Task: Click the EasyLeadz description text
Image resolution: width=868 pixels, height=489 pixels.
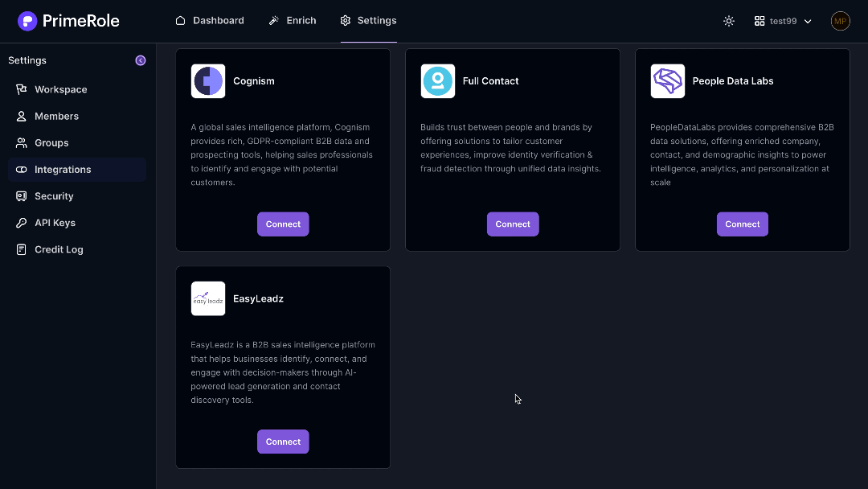Action: [x=283, y=372]
